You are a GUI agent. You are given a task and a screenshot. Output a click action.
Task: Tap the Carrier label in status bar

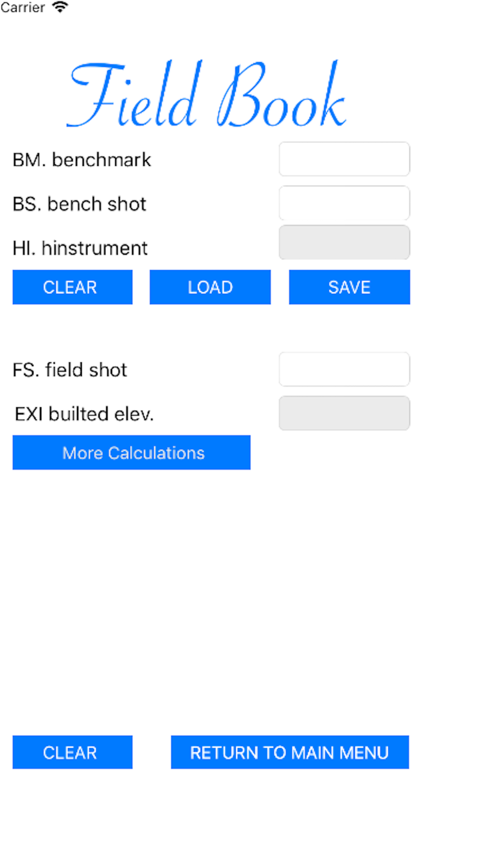tap(22, 7)
